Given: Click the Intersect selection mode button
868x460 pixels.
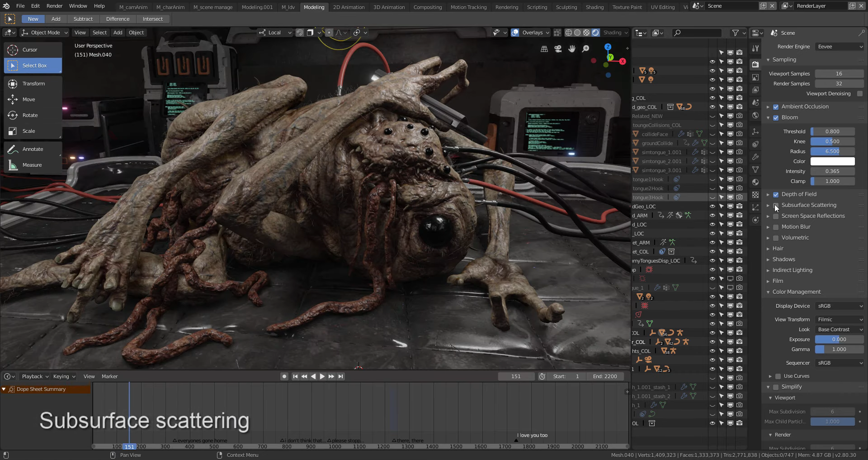Looking at the screenshot, I should pyautogui.click(x=153, y=19).
